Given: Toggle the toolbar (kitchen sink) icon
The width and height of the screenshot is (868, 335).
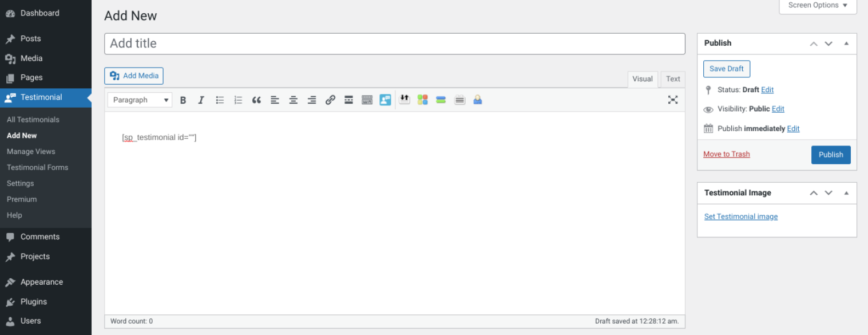Looking at the screenshot, I should (x=367, y=100).
